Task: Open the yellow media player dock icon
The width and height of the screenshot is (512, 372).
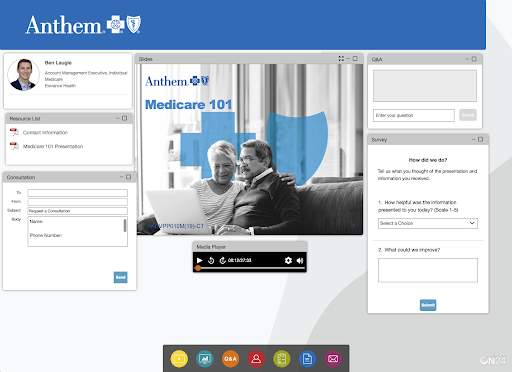Action: pos(179,359)
